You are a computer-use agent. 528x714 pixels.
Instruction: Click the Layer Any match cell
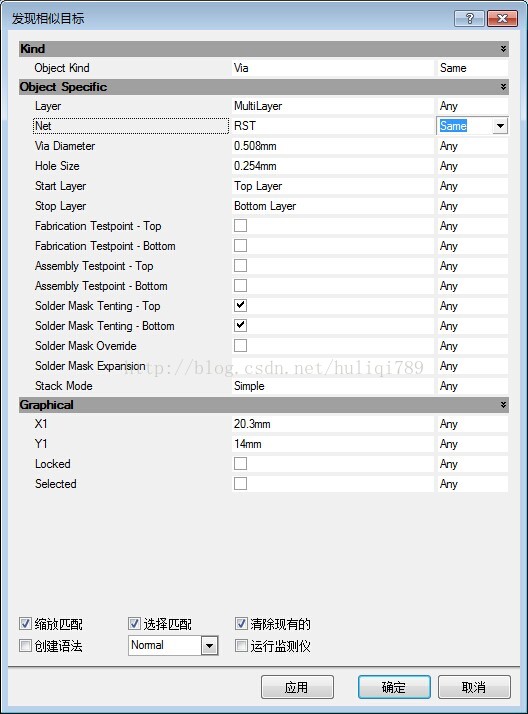pos(472,106)
